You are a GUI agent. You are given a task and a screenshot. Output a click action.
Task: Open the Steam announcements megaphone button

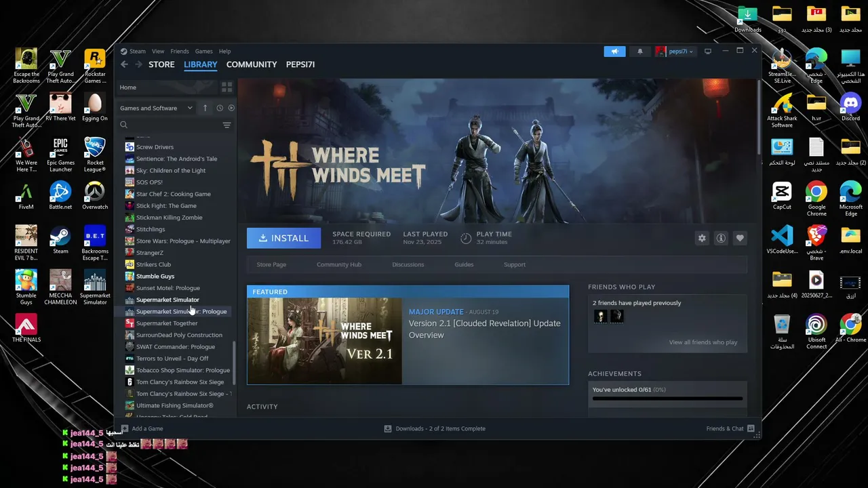(614, 52)
